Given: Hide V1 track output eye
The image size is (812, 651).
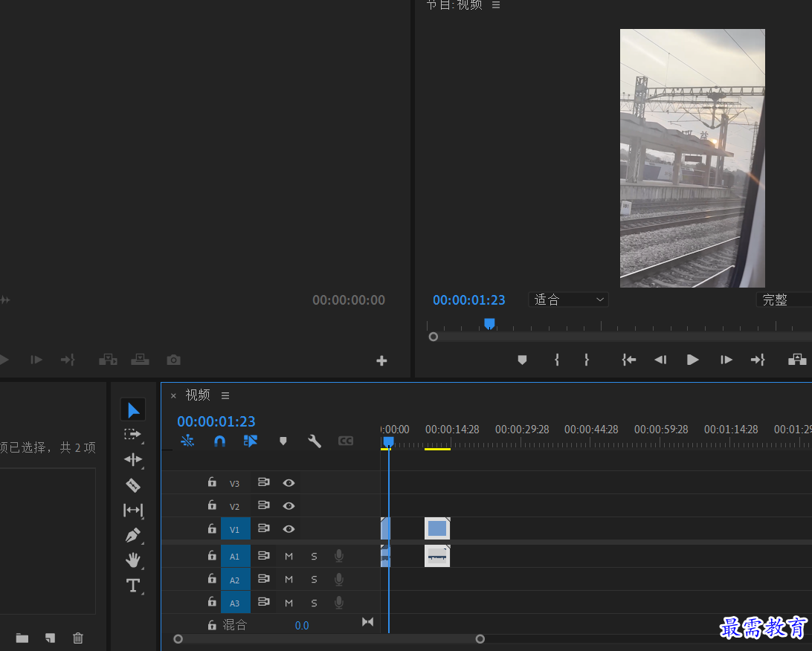Looking at the screenshot, I should click(x=289, y=529).
